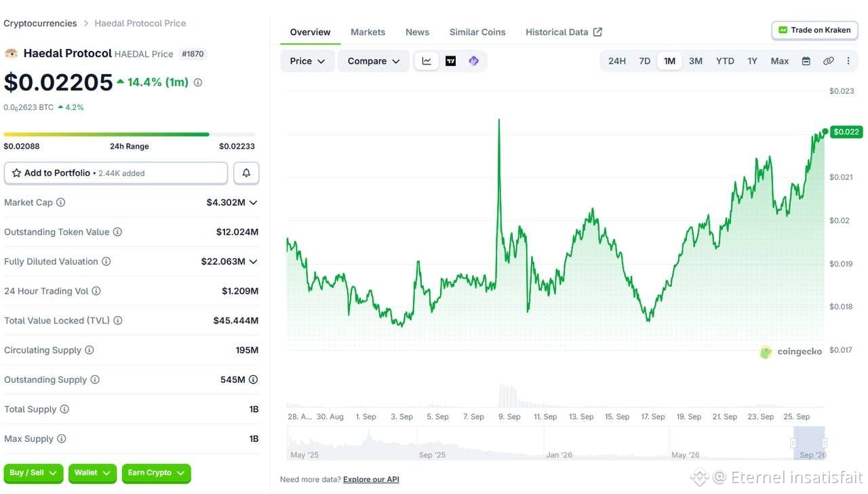Click Total Value Locked info icon
Image resolution: width=868 pixels, height=494 pixels.
point(117,320)
